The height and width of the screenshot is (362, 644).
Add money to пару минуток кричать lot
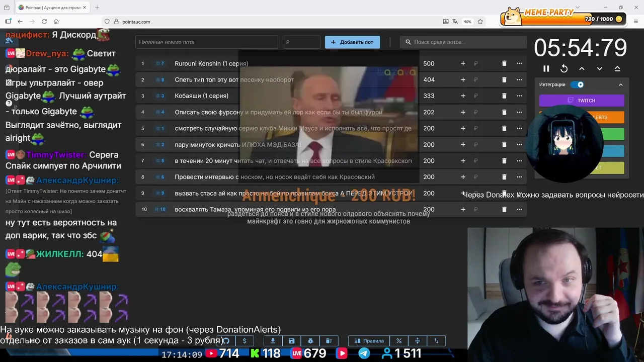pos(463,144)
